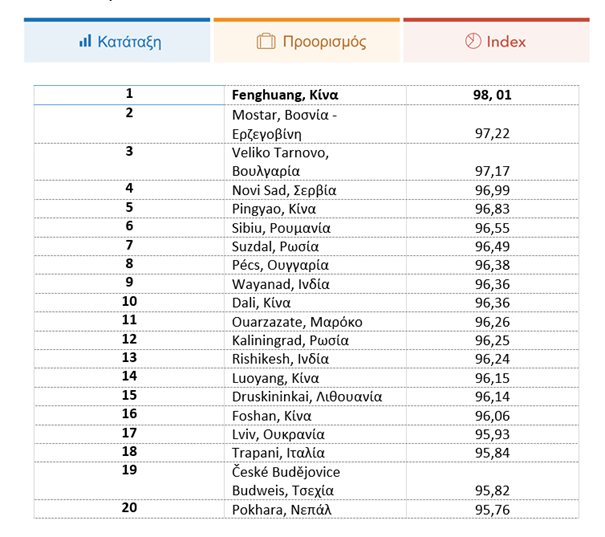Click the suitcase icon beside Προορισμός
The image size is (605, 537).
[x=266, y=41]
